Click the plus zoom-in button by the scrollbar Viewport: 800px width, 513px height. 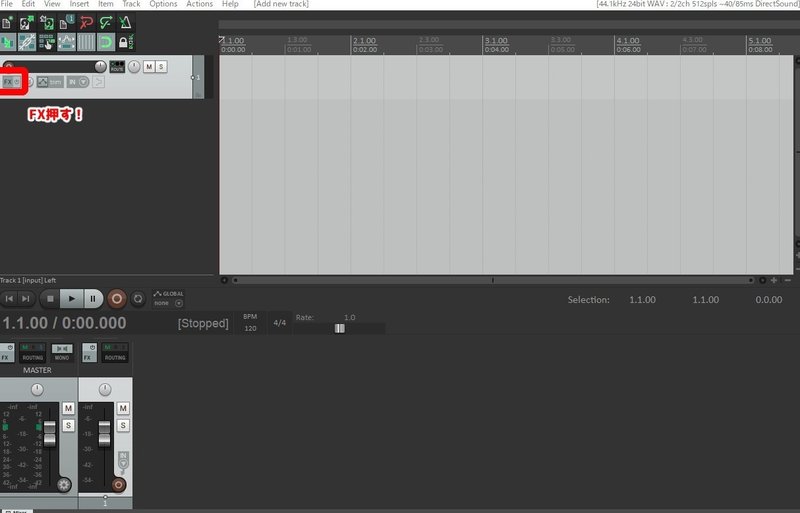point(774,280)
